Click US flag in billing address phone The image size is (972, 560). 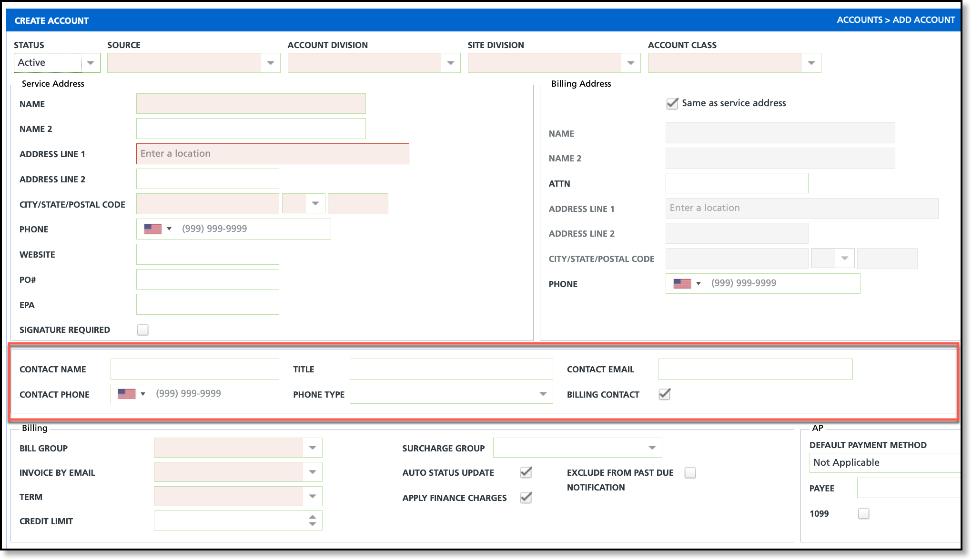coord(682,284)
